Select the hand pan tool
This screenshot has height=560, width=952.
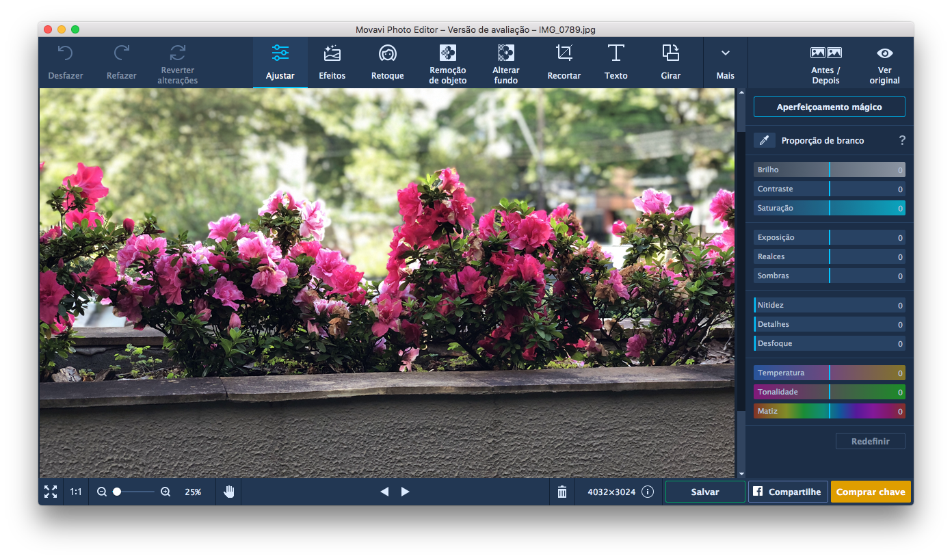pos(229,492)
